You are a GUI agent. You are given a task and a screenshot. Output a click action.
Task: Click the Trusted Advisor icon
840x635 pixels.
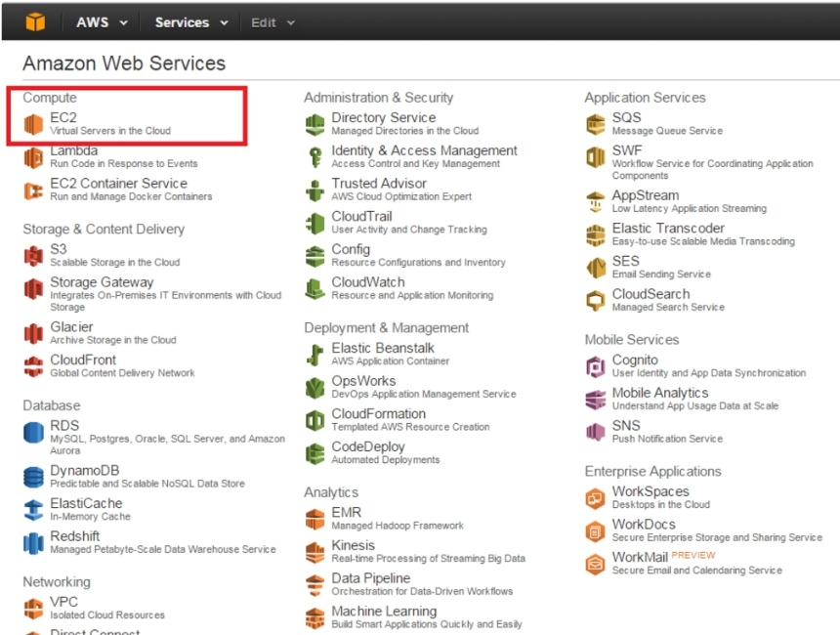pyautogui.click(x=315, y=190)
